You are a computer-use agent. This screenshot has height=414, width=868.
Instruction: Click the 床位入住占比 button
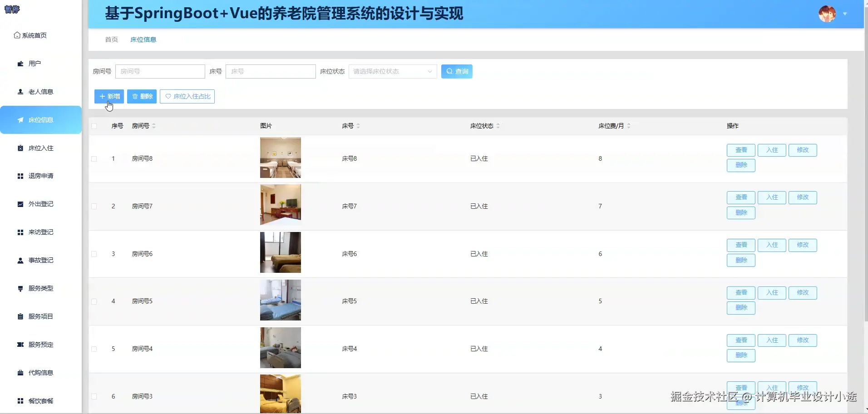point(187,96)
